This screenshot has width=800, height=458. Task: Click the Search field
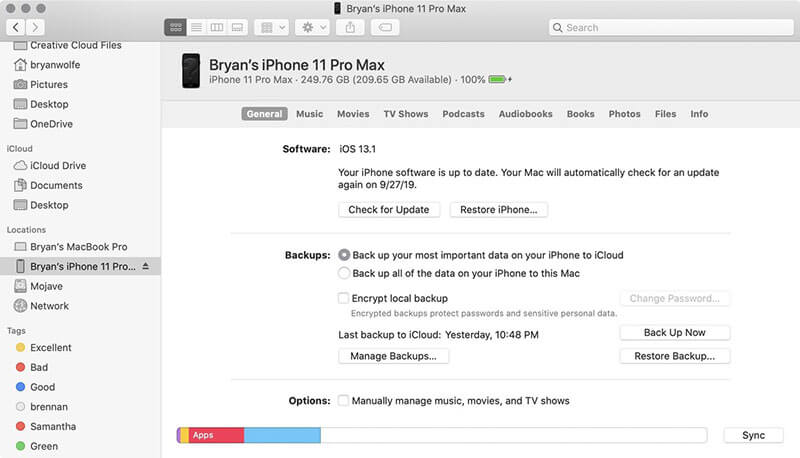[671, 28]
